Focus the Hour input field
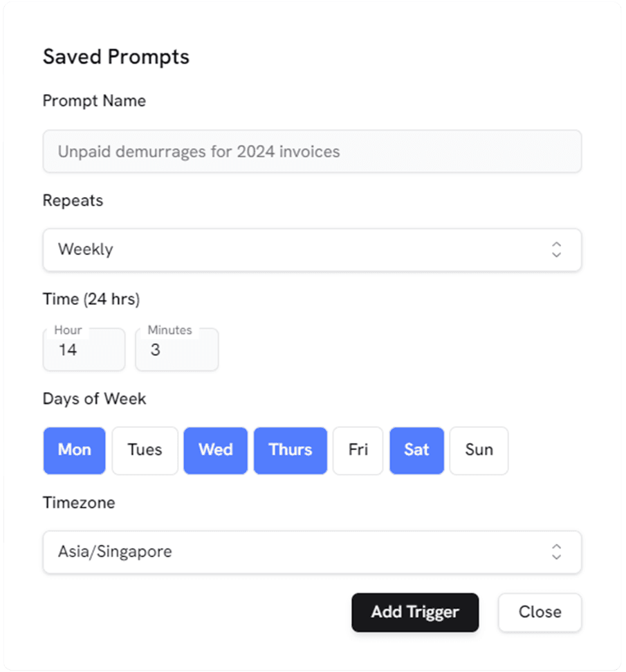The width and height of the screenshot is (626, 672). pyautogui.click(x=84, y=350)
